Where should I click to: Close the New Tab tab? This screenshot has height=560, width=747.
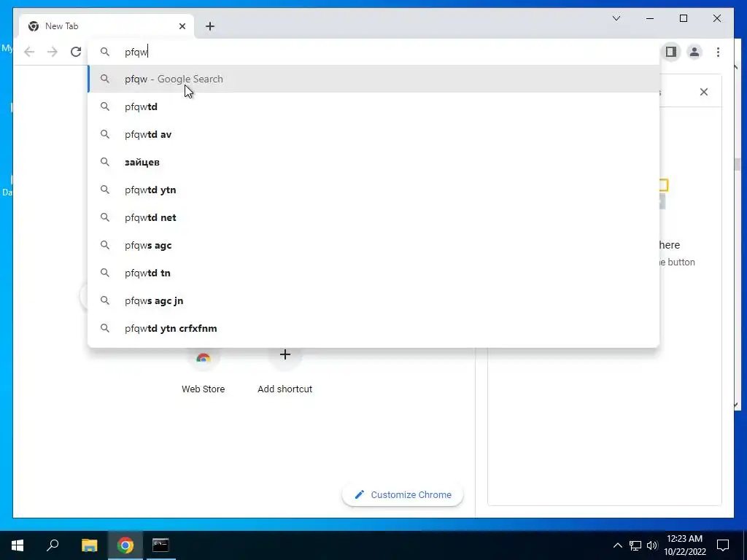pyautogui.click(x=182, y=26)
